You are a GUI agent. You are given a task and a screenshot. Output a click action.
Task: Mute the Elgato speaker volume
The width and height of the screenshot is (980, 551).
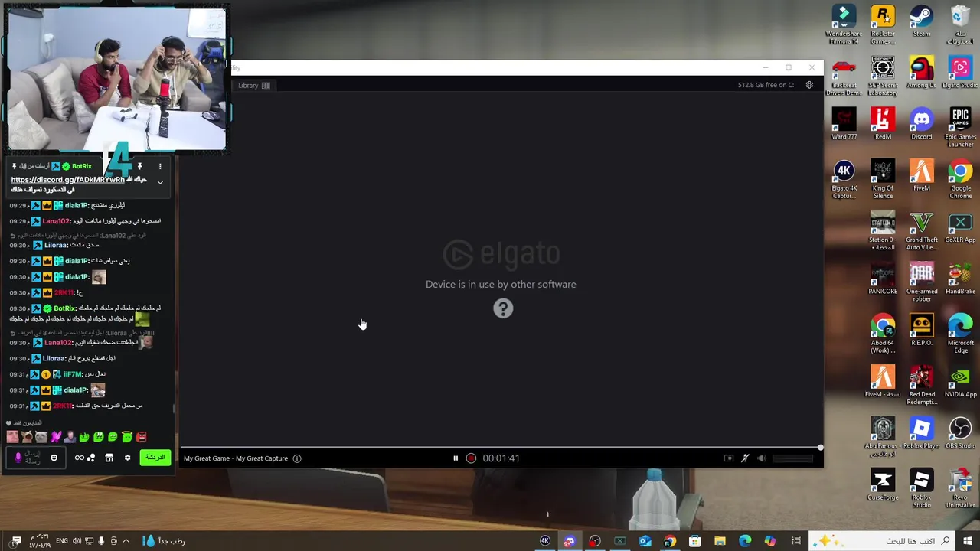click(761, 458)
